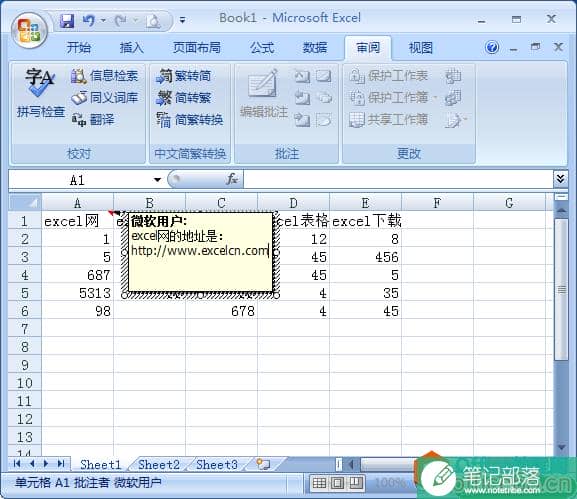Click the 翻译 translate tool
Image resolution: width=577 pixels, height=499 pixels.
(93, 120)
